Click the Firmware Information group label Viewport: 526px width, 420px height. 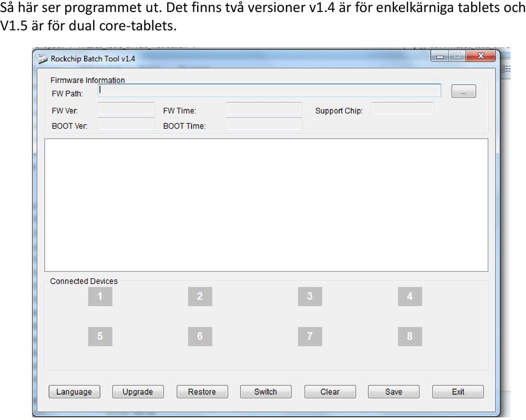coord(88,80)
